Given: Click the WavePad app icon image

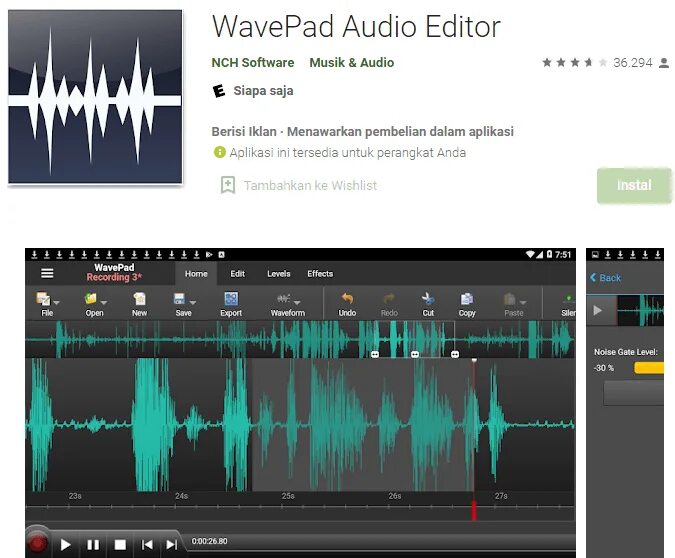Looking at the screenshot, I should [x=95, y=97].
